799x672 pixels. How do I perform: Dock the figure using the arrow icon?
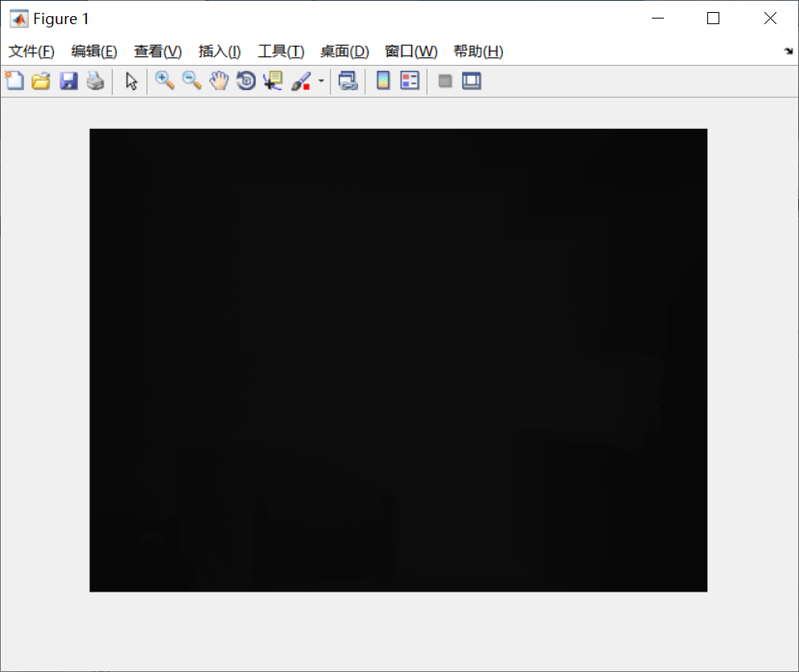pyautogui.click(x=789, y=51)
